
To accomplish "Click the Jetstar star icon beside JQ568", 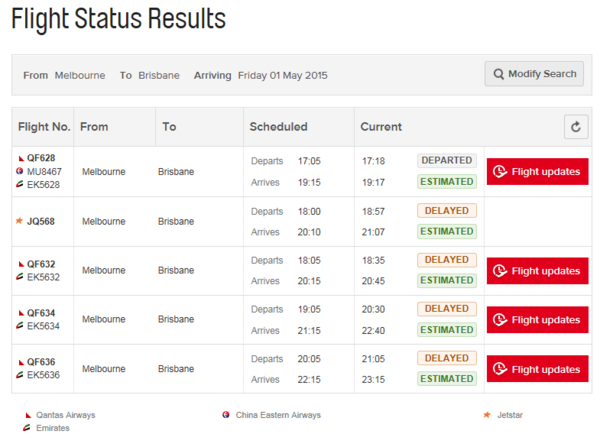I will point(19,222).
